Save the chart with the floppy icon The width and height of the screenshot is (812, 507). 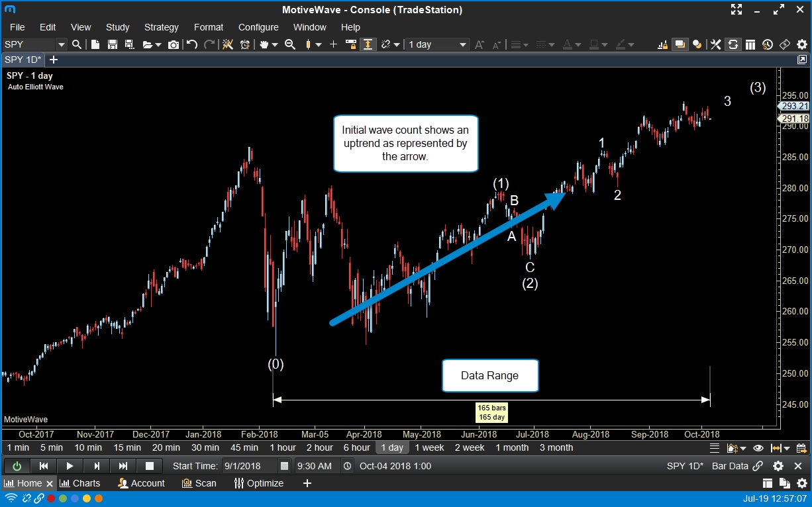113,44
